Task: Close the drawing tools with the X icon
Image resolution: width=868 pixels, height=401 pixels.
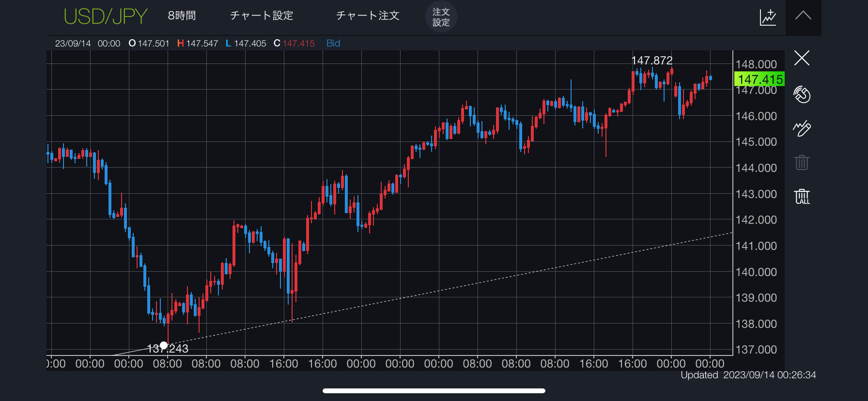Action: 802,58
